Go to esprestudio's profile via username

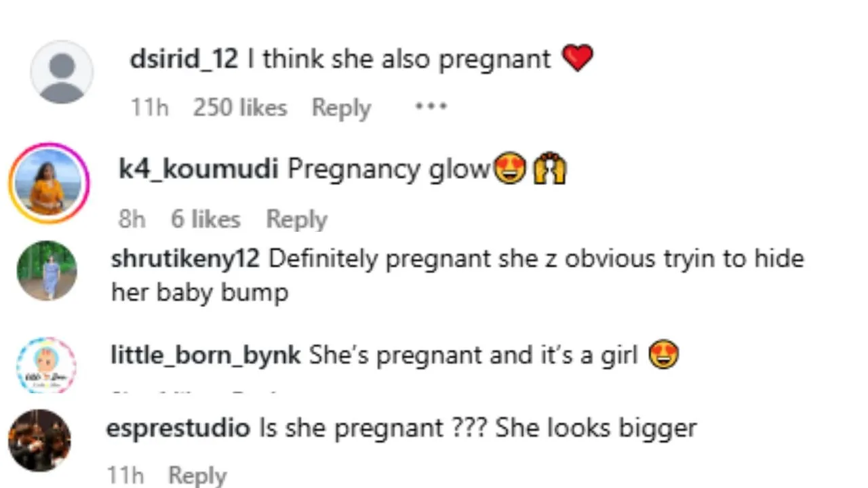[x=178, y=428]
